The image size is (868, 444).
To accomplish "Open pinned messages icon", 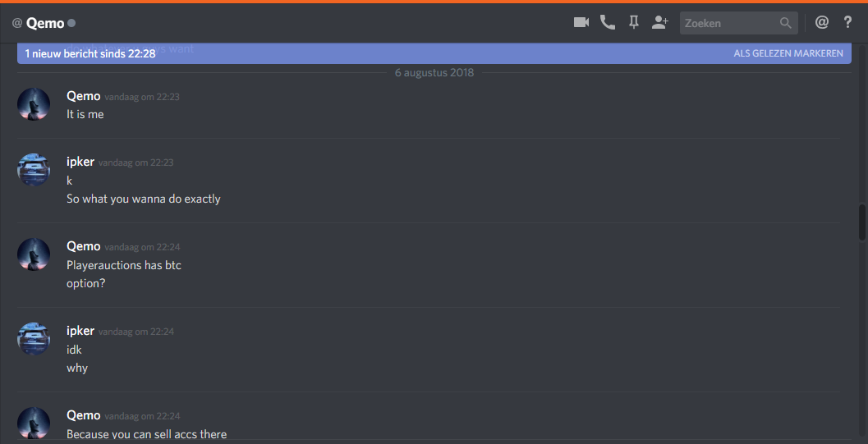I will coord(634,23).
